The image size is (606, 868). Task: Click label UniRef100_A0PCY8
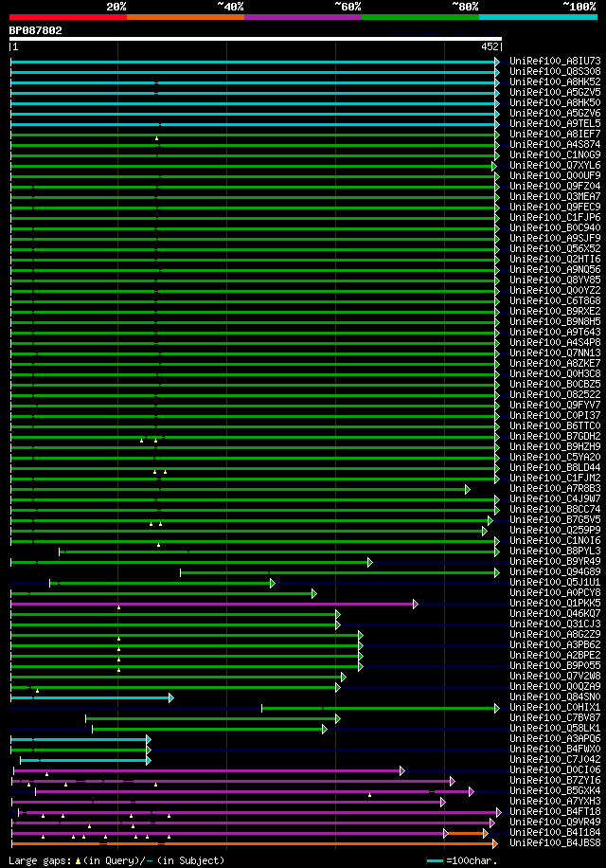[x=555, y=593]
